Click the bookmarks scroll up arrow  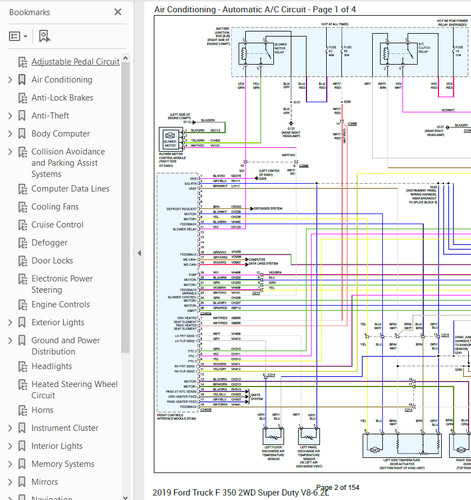125,58
